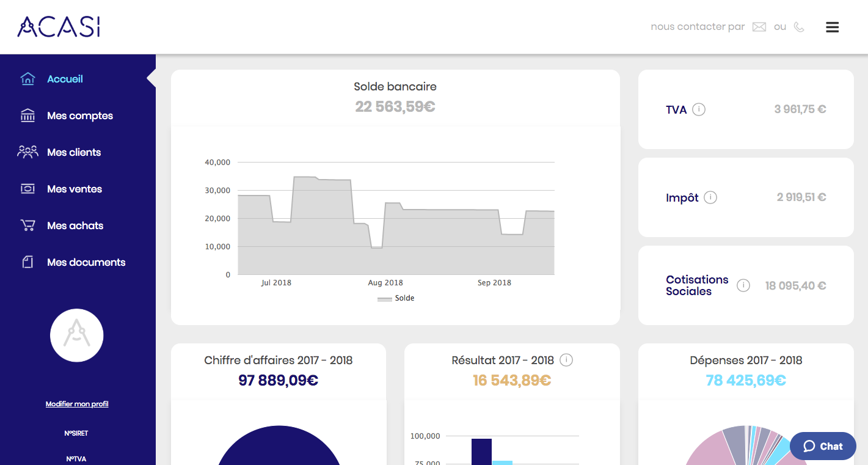Screen dimensions: 868x465
Task: Click the banknote icon beside Mes ventes
Action: pos(27,189)
